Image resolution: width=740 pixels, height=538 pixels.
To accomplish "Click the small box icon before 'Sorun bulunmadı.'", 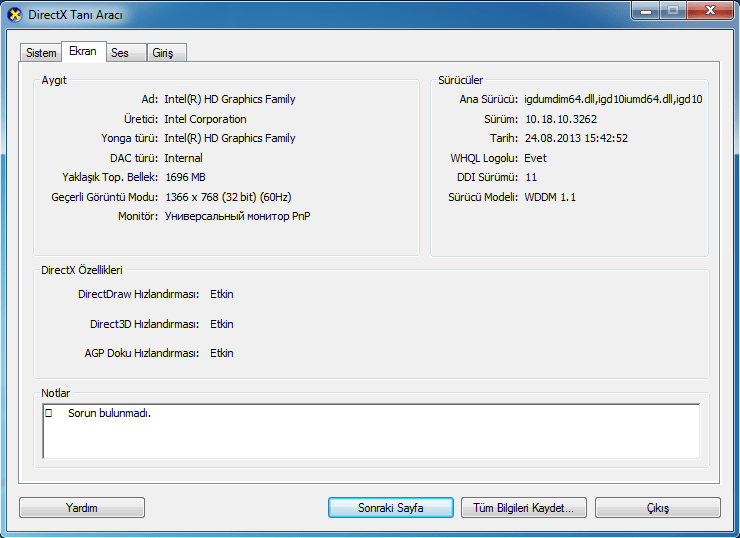I will [49, 413].
